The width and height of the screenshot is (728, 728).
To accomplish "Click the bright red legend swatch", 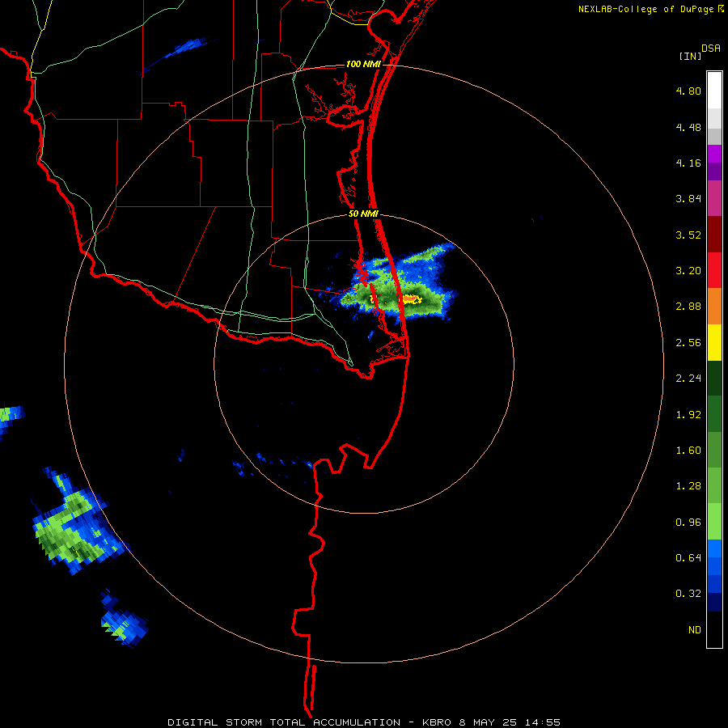I will [x=714, y=270].
